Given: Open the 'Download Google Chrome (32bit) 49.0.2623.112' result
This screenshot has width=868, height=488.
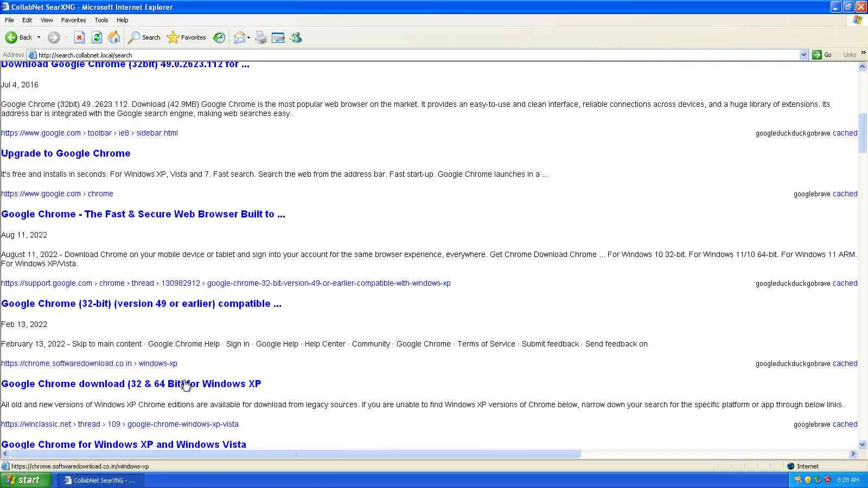Looking at the screenshot, I should tap(125, 65).
